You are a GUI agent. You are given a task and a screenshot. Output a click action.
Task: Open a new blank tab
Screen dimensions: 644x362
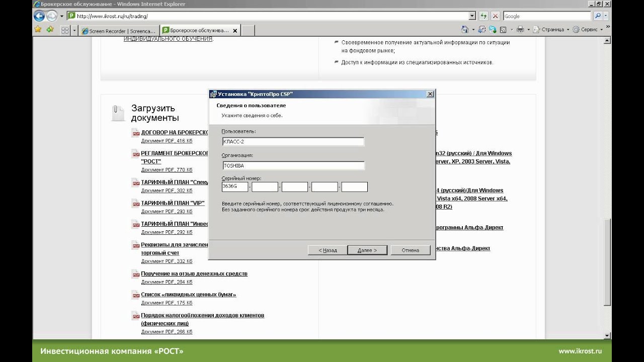click(248, 31)
